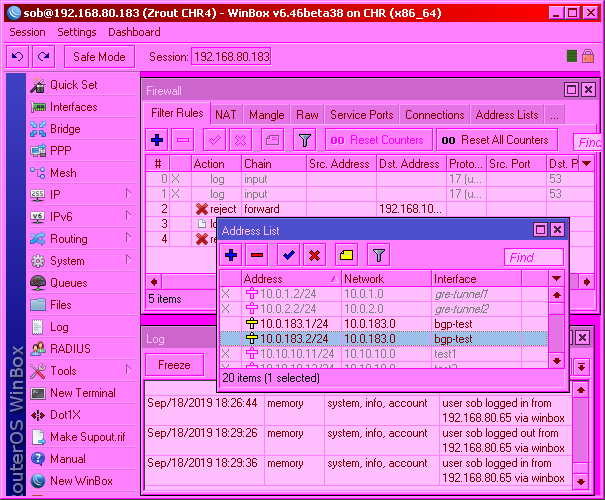Viewport: 605px width, 500px height.
Task: Click the green load indicator icon
Action: coord(571,56)
